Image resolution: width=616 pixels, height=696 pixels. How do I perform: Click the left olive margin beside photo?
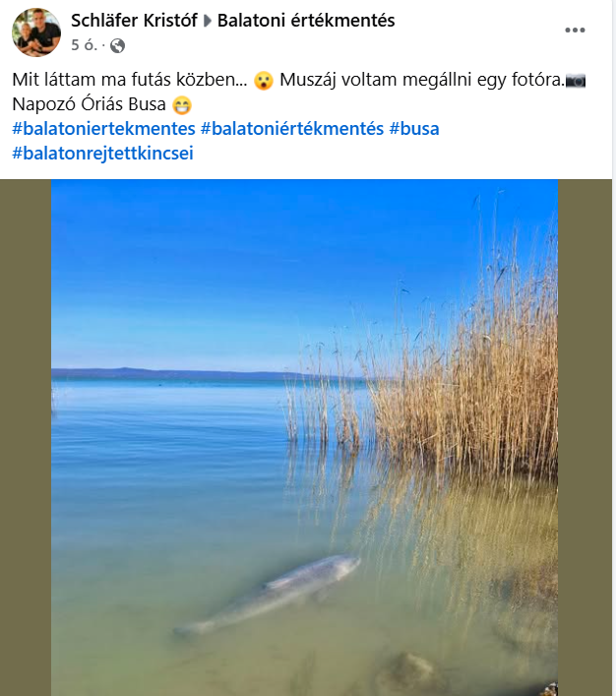[26, 437]
